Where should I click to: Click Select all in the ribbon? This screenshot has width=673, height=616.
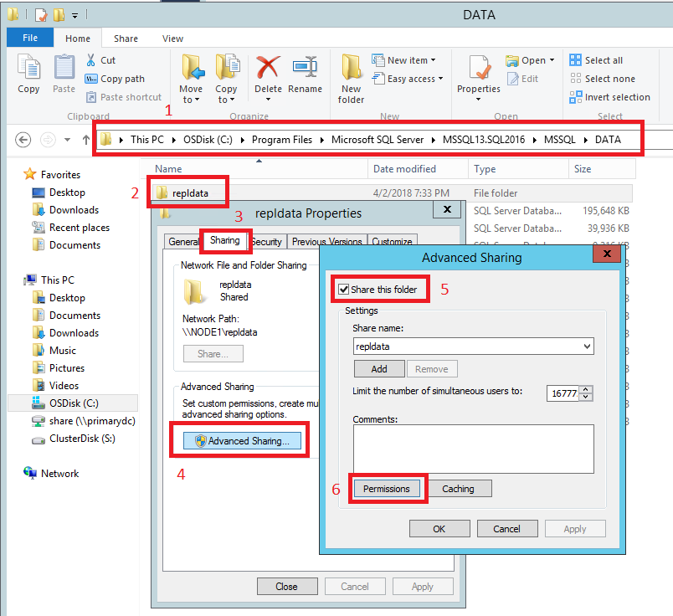[596, 60]
